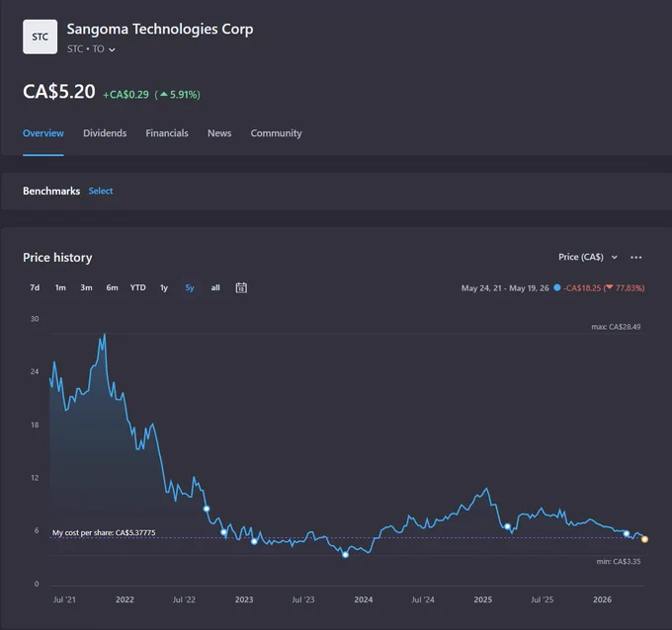Click the transaction marker near late 2023 low

[x=346, y=555]
